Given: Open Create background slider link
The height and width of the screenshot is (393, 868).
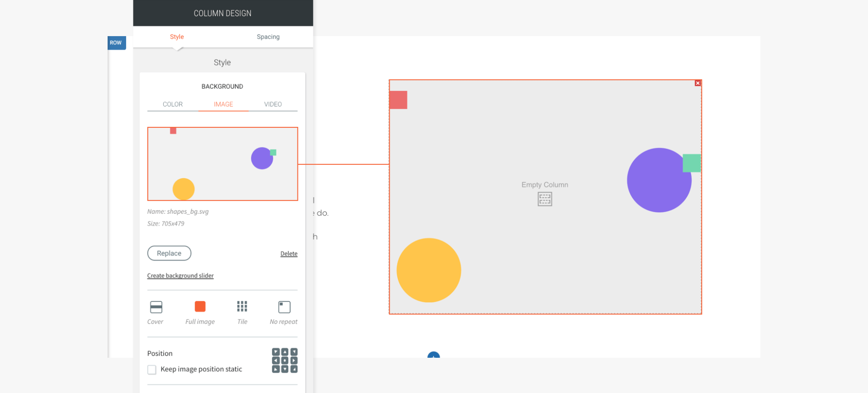Looking at the screenshot, I should (x=180, y=276).
